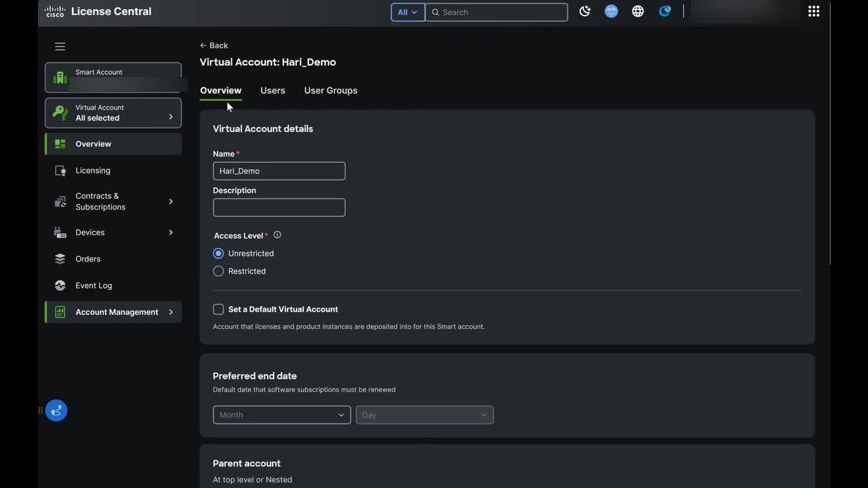The image size is (868, 488).
Task: Expand the Virtual Account selector chevron
Action: [171, 117]
